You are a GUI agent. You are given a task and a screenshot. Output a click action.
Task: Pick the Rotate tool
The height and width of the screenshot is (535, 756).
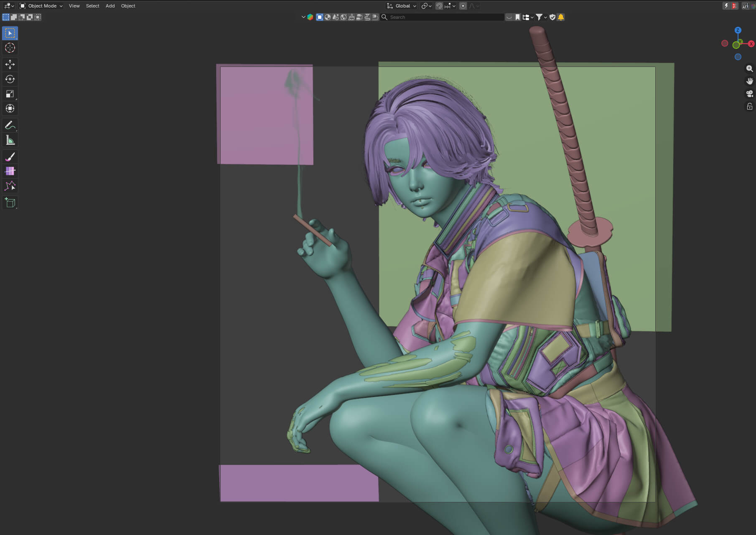point(10,79)
